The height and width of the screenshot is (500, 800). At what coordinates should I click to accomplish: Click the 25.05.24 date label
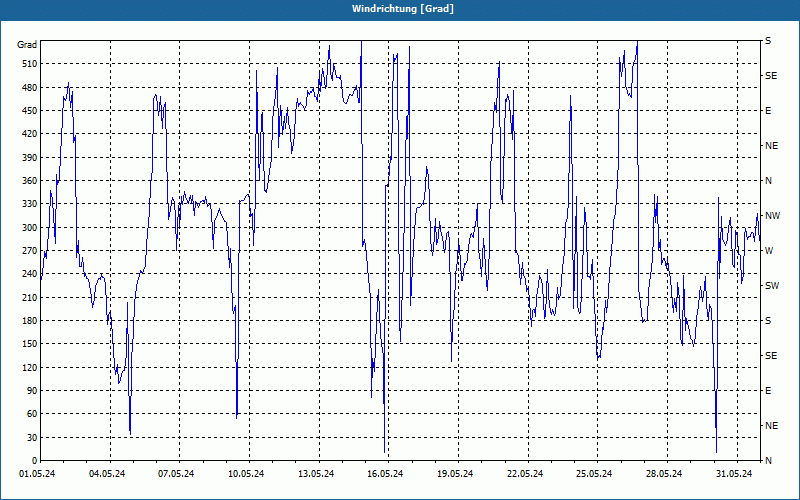click(x=595, y=474)
